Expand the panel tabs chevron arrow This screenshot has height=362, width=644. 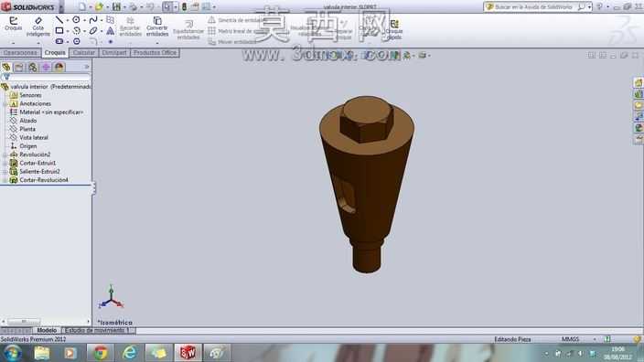click(x=87, y=67)
